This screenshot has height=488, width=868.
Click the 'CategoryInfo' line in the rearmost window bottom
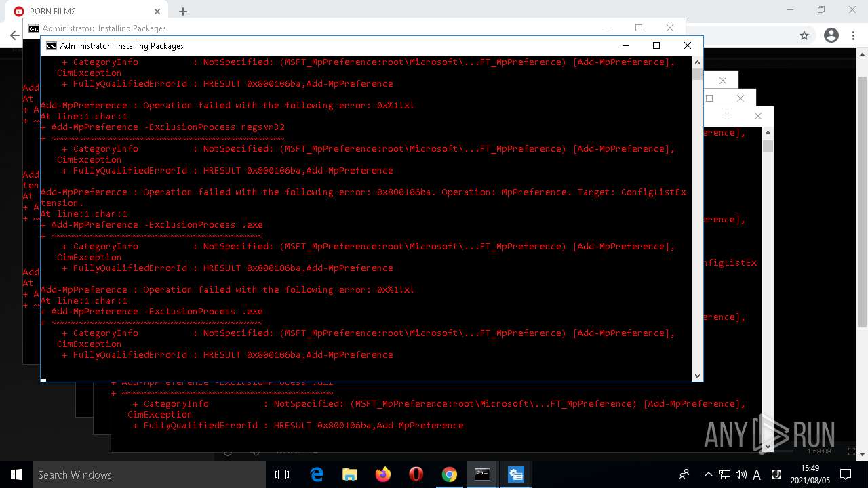point(439,404)
